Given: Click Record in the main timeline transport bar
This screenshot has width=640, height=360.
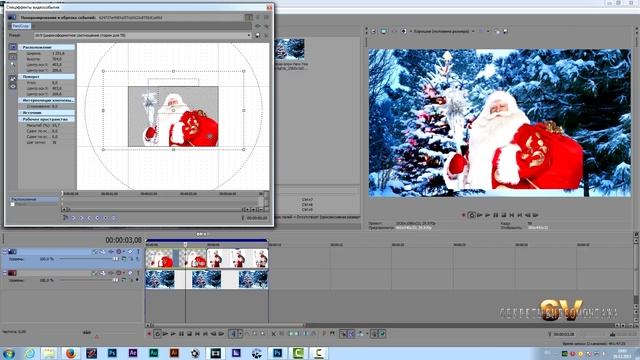Looking at the screenshot, I should pyautogui.click(x=149, y=334).
